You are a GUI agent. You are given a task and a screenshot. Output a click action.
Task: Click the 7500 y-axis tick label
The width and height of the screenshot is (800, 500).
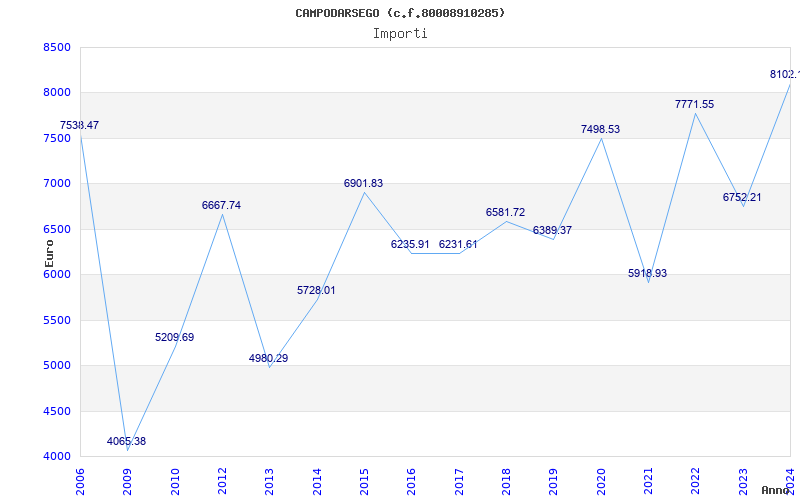tap(57, 138)
